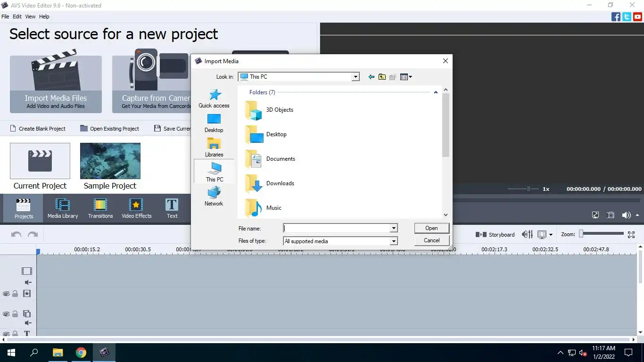Take a snapshot with camera icon
The width and height of the screenshot is (644, 362).
point(611,215)
